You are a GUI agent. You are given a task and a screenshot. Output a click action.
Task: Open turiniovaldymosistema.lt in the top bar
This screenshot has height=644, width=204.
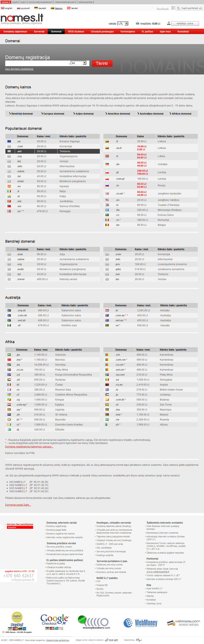click(x=41, y=2)
